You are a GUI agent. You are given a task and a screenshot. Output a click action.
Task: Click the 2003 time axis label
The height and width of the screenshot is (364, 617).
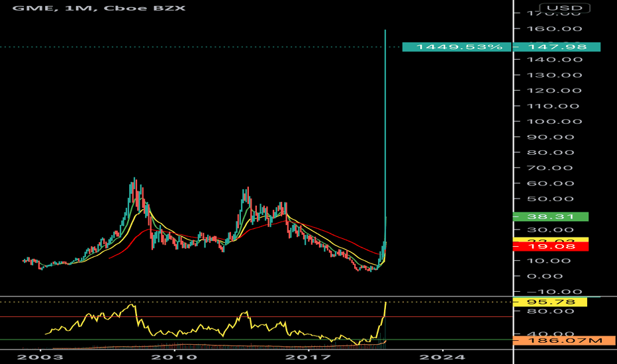40,357
